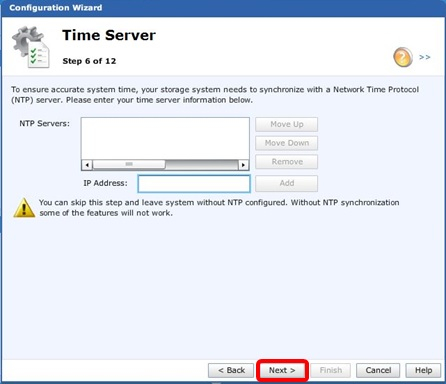
Task: Click the Add button
Action: point(286,183)
